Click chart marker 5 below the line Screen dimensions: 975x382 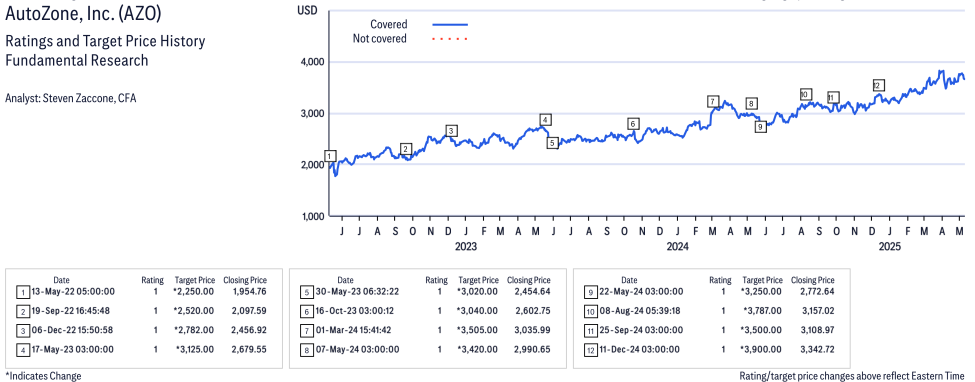click(552, 143)
